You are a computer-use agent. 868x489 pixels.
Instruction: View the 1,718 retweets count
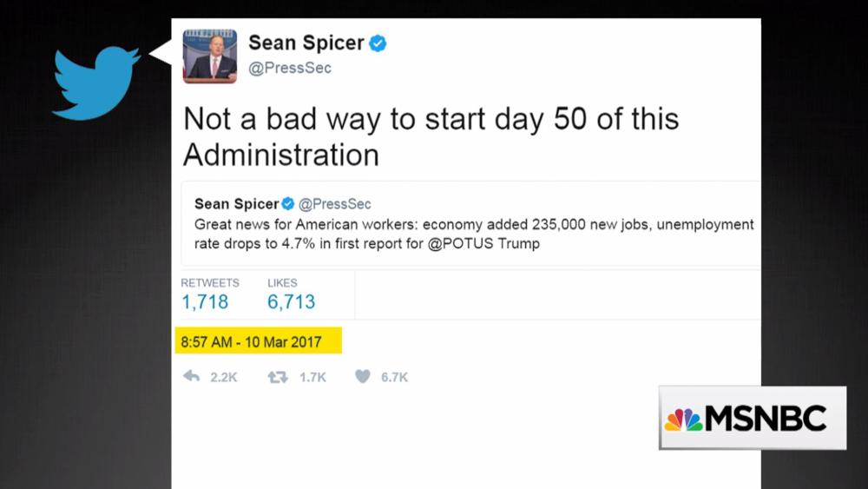[205, 302]
